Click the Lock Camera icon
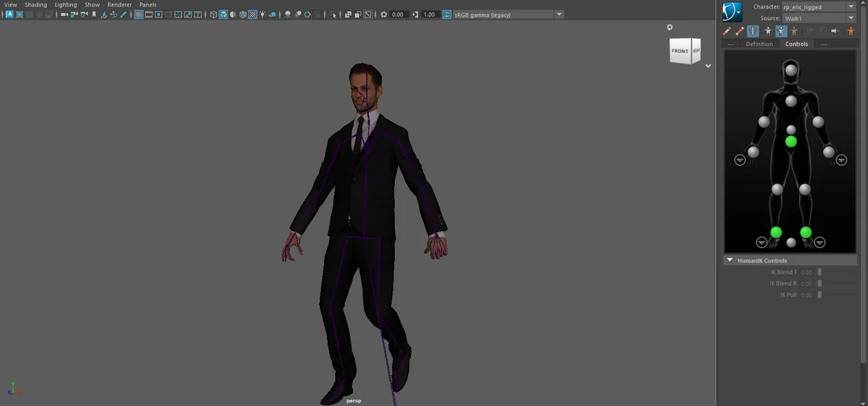The image size is (868, 406). click(x=75, y=14)
